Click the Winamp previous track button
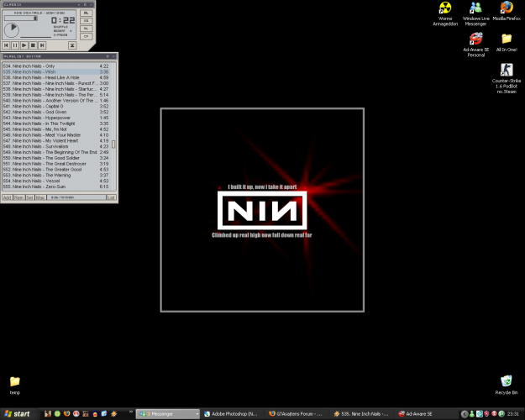Screen dimensions: 525x420 (7, 45)
